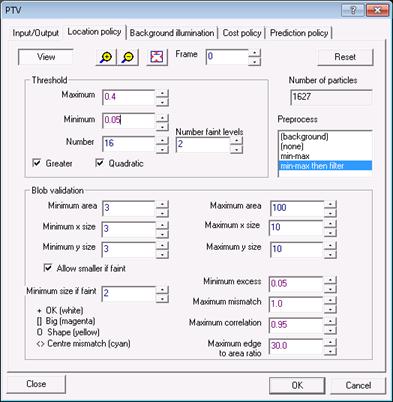Decrease Maximum x size with down arrow

[330, 232]
